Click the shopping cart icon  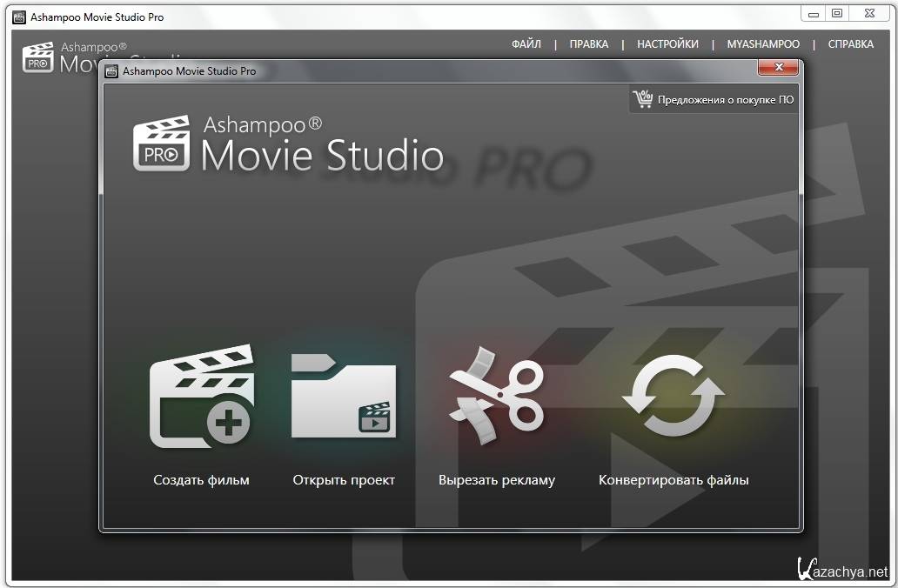coord(643,99)
